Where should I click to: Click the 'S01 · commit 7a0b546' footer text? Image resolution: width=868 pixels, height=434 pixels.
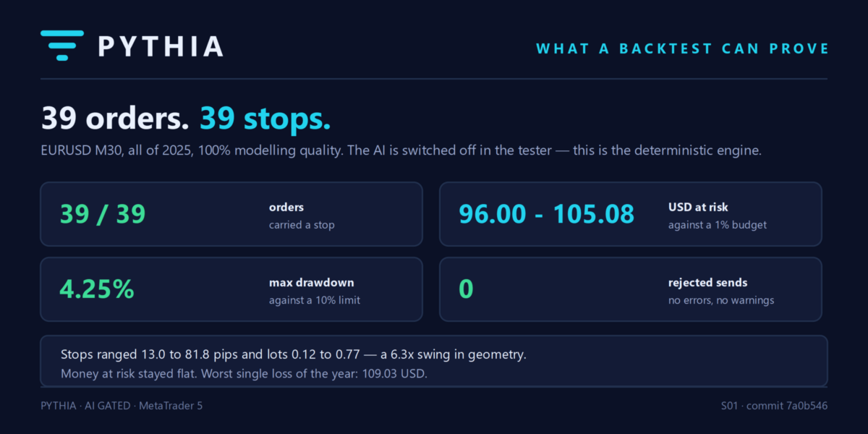tap(775, 406)
